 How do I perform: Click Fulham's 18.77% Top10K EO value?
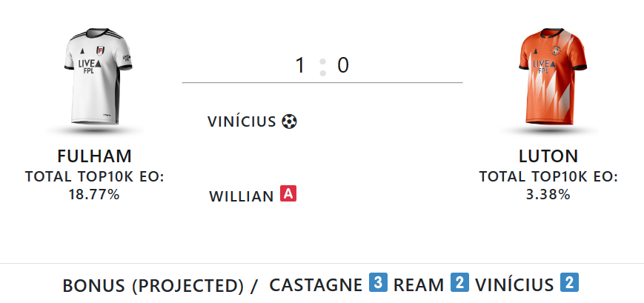(94, 194)
